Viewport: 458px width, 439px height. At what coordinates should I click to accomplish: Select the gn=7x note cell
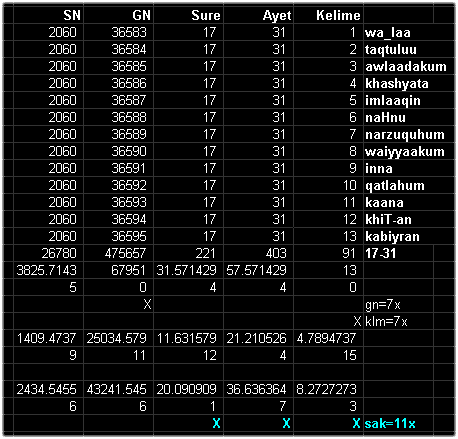399,304
